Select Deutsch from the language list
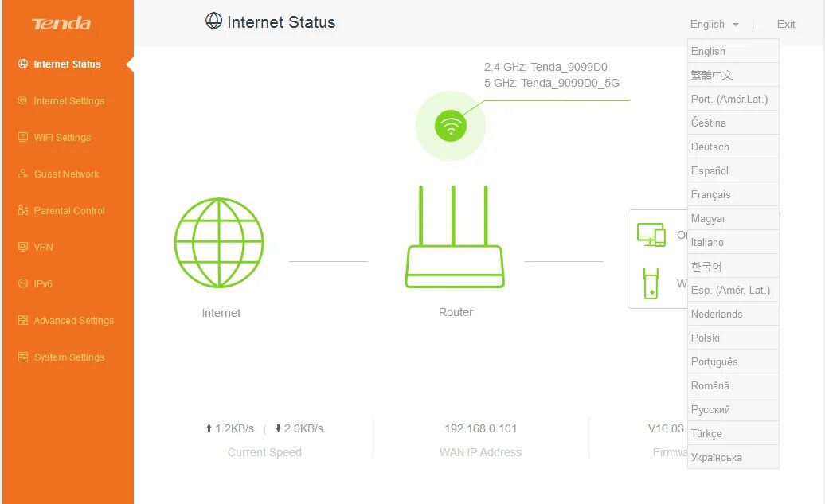Image resolution: width=825 pixels, height=504 pixels. pyautogui.click(x=710, y=147)
